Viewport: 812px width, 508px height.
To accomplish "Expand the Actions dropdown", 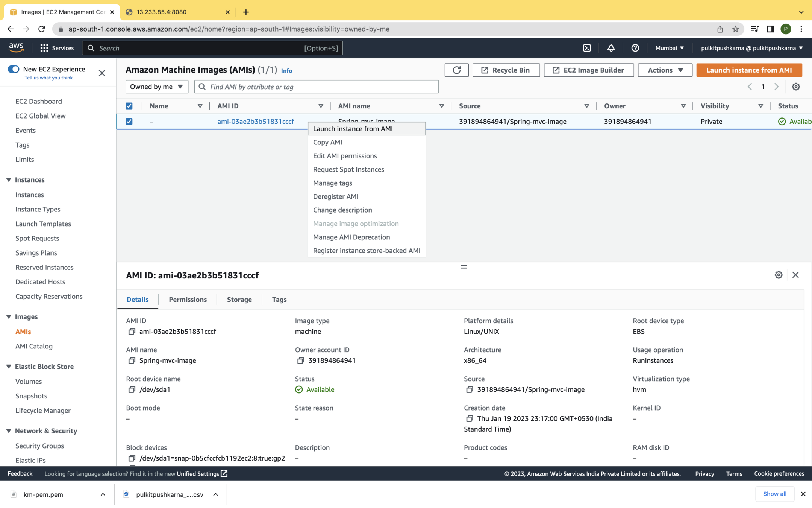I will pos(665,70).
